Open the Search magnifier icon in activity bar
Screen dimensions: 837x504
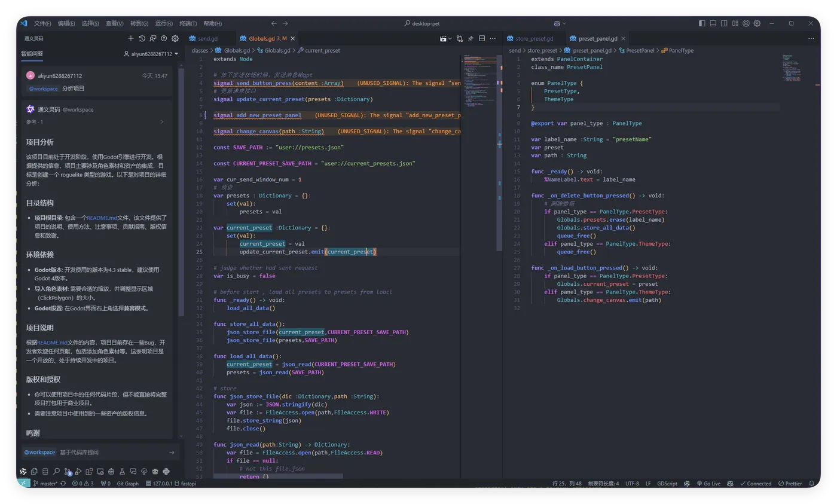pyautogui.click(x=56, y=472)
